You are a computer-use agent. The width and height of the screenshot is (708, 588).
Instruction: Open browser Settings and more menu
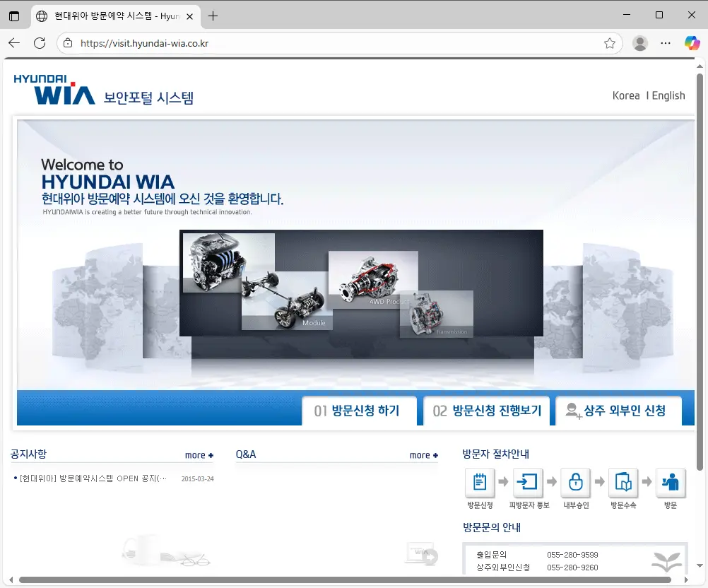click(x=666, y=43)
